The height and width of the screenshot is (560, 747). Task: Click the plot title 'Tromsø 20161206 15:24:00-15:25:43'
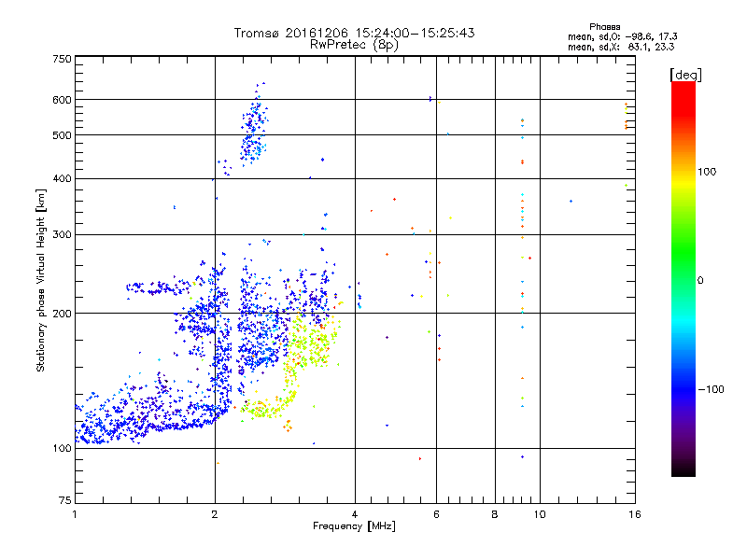coord(354,33)
